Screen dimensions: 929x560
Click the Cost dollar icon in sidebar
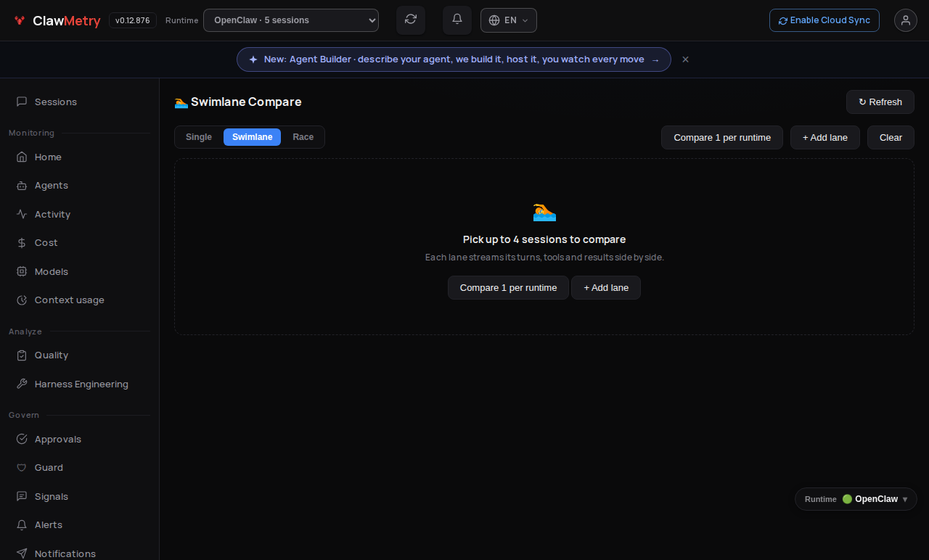click(22, 243)
